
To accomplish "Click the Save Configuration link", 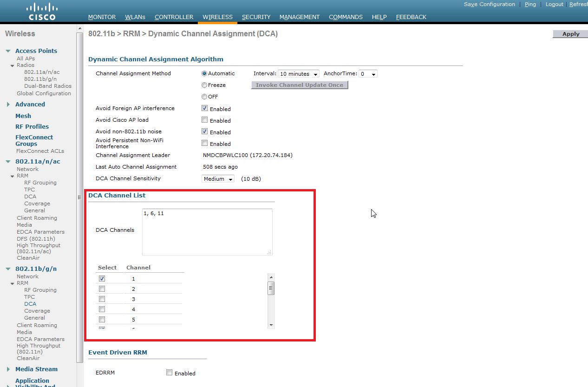I will coord(490,4).
